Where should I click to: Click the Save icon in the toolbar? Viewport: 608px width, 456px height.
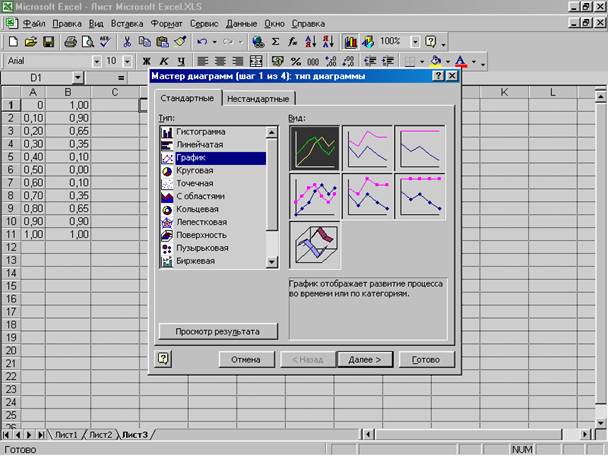pos(50,42)
